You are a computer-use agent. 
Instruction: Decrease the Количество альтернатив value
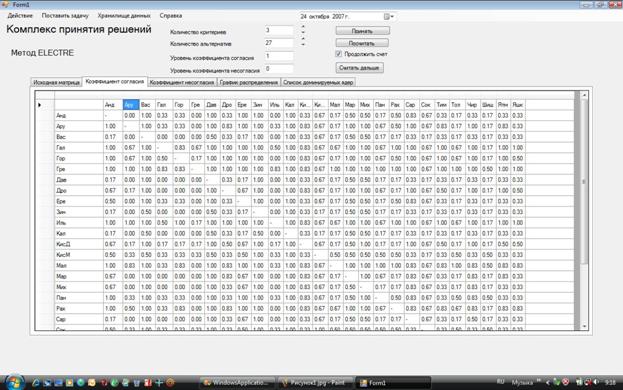[303, 45]
